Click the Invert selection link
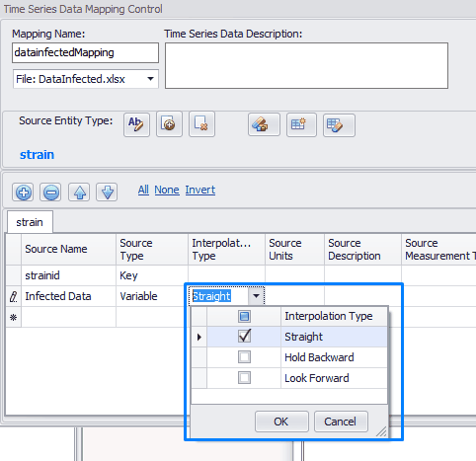The height and width of the screenshot is (461, 476). click(x=200, y=190)
